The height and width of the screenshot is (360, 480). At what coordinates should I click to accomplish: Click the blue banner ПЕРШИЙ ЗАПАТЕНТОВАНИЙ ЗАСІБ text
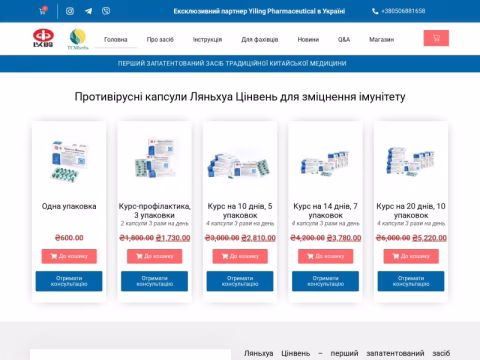point(232,63)
